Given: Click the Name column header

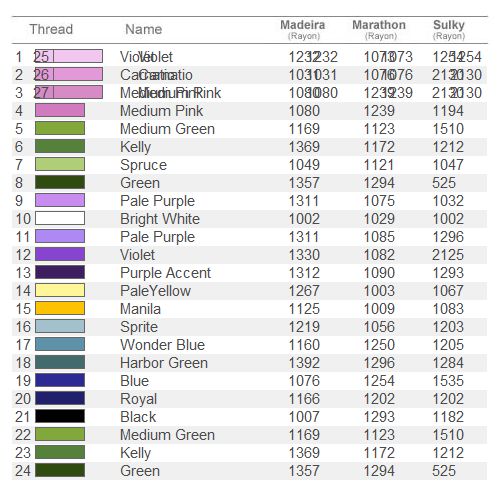Looking at the screenshot, I should click(x=144, y=29).
